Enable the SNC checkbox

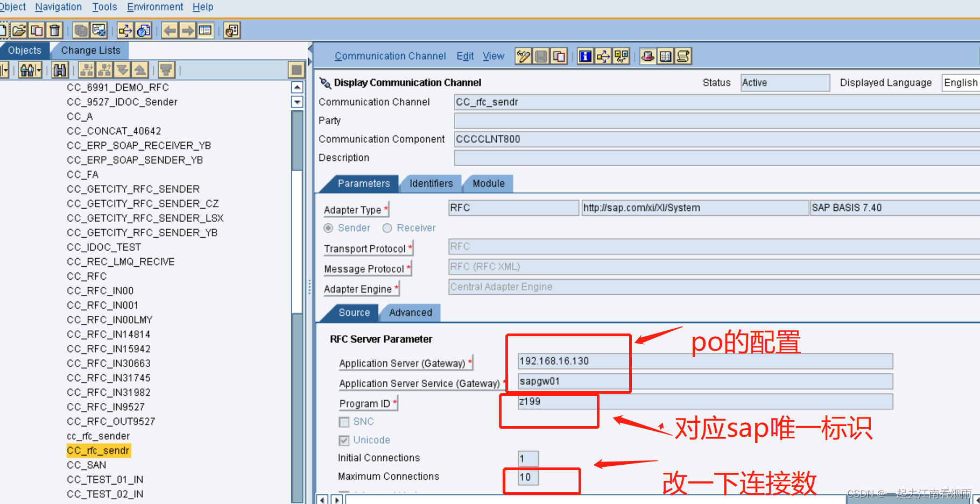[344, 422]
